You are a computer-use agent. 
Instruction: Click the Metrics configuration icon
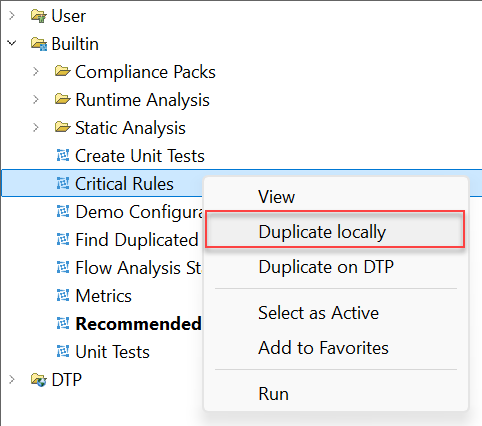63,295
